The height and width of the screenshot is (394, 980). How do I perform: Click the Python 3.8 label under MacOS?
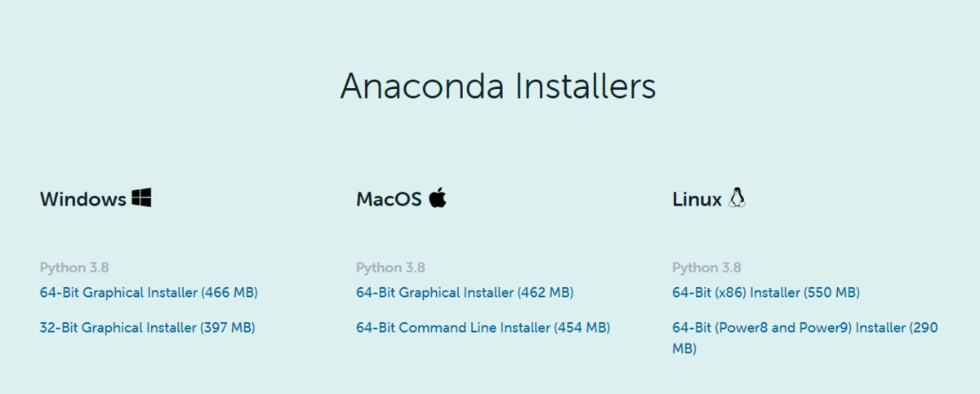coord(390,268)
